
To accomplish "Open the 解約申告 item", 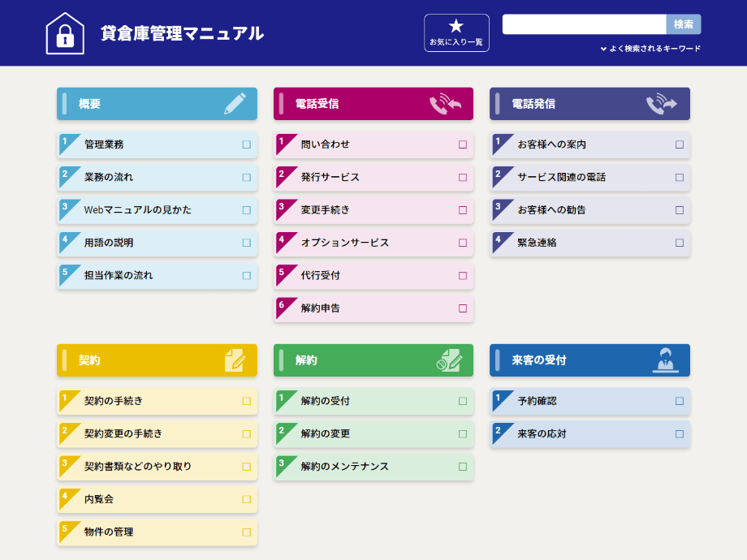I will click(x=321, y=308).
